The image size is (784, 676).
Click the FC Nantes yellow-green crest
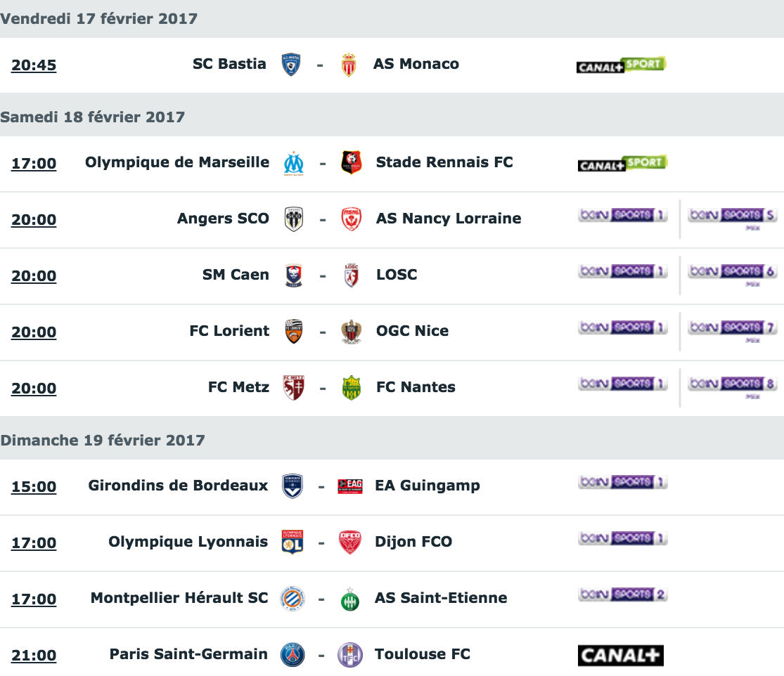352,388
